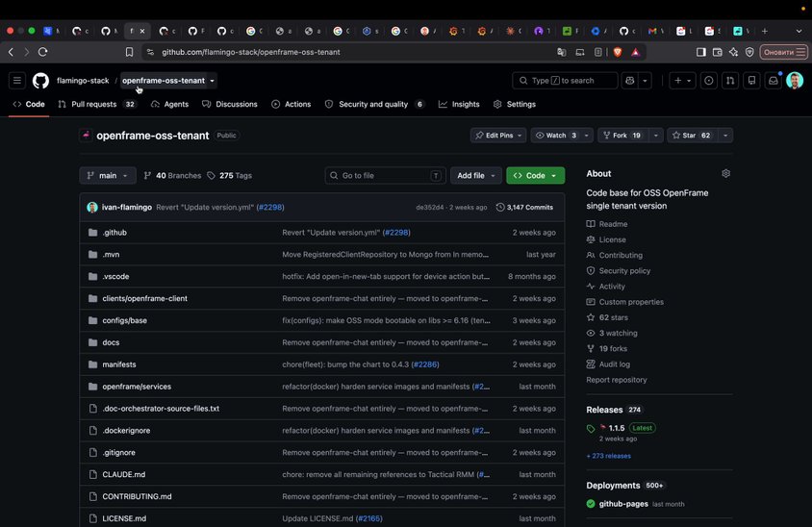Open a new browser tab with plus

pyautogui.click(x=764, y=31)
